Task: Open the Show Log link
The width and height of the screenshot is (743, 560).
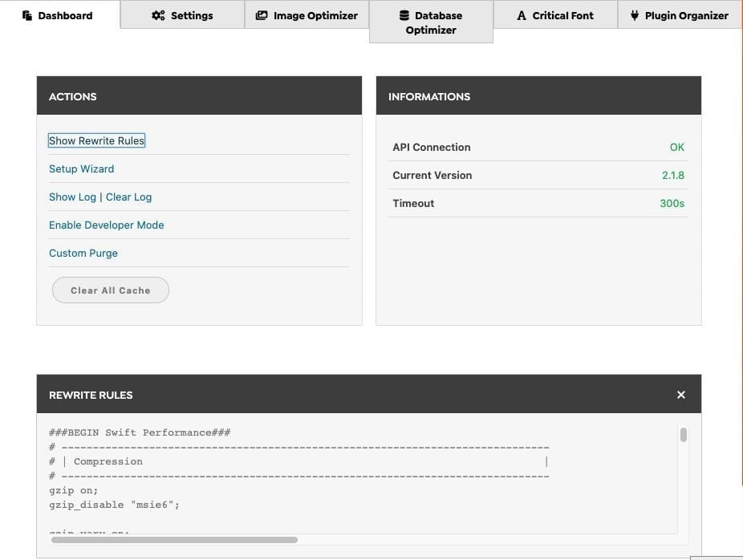Action: (72, 197)
